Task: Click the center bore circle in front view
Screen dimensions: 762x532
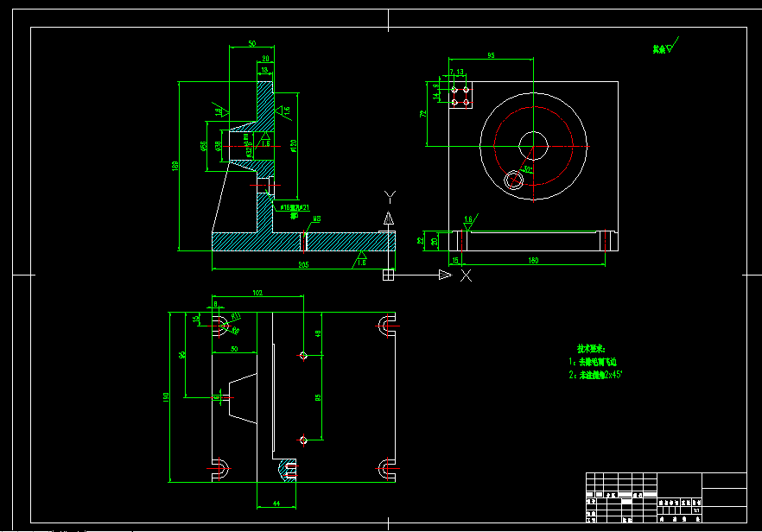Action: point(534,146)
